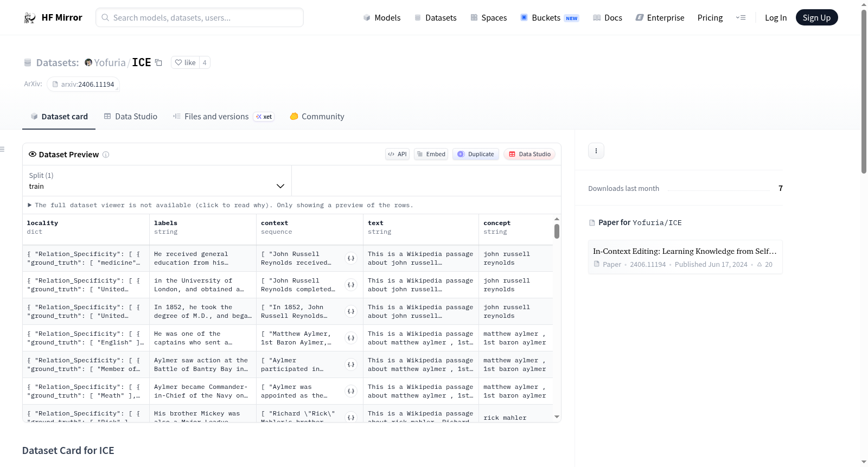
Task: Click the table scroll up arrow
Action: coord(557,219)
